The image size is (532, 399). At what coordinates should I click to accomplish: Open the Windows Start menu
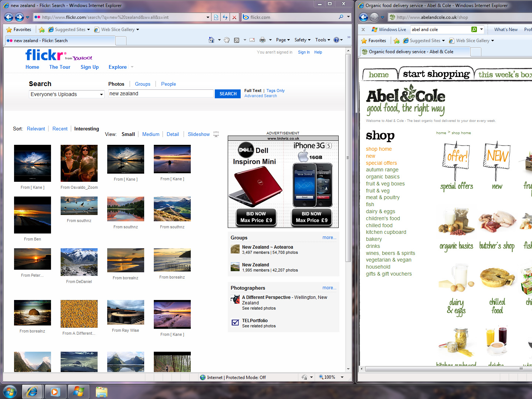(10, 391)
